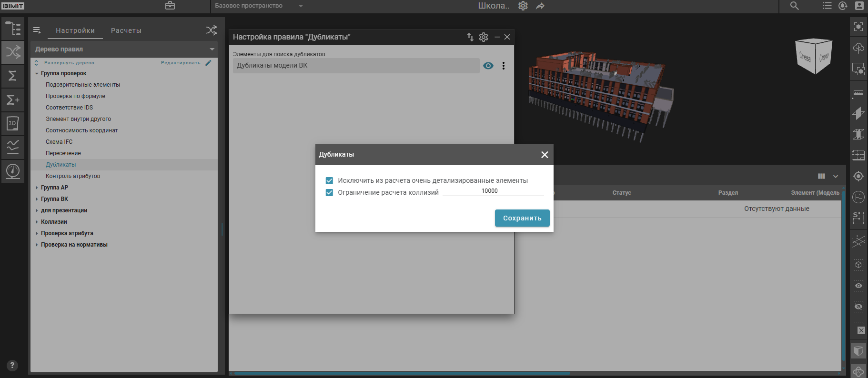This screenshot has height=378, width=868.
Task: Toggle eye visibility for Дубликаты модели ВК
Action: click(x=488, y=66)
